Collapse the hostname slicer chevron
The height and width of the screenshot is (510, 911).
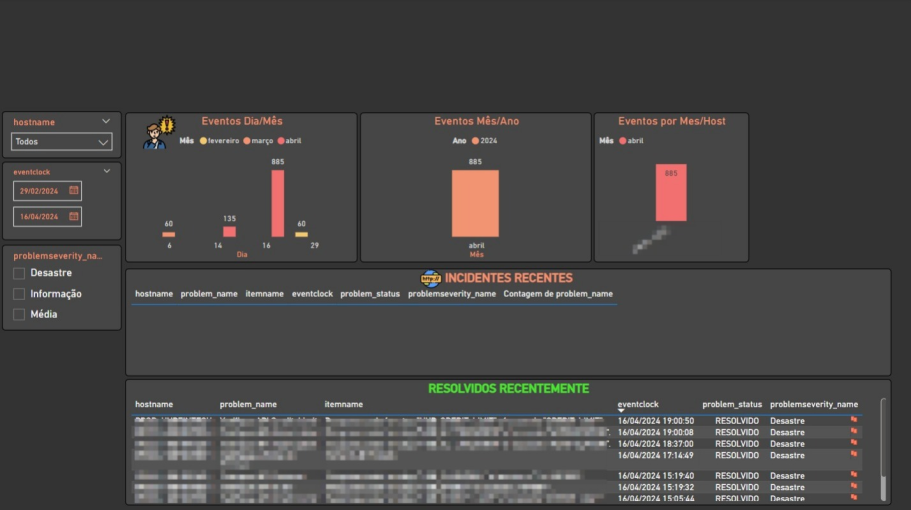tap(106, 121)
